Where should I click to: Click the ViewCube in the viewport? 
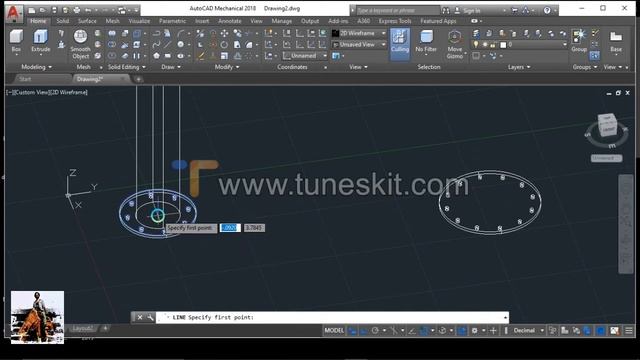[x=607, y=126]
